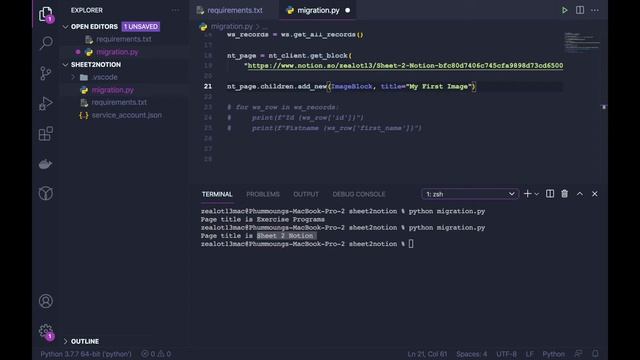
Task: Change language mode Python in status bar
Action: [x=553, y=354]
